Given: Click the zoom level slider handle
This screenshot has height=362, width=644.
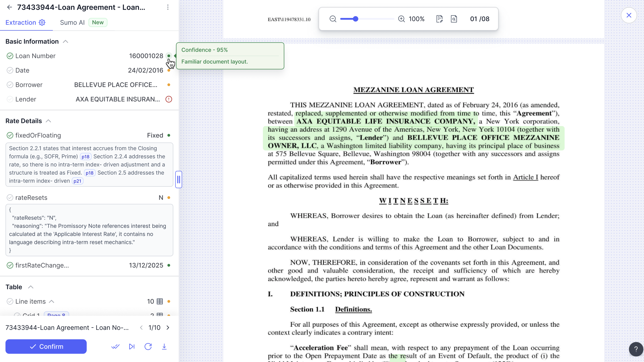Looking at the screenshot, I should click(x=355, y=19).
